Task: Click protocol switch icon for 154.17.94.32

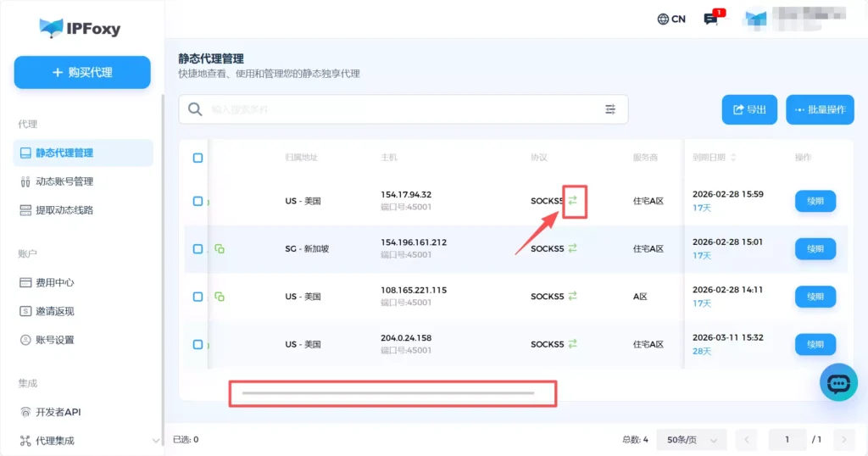Action: [573, 201]
